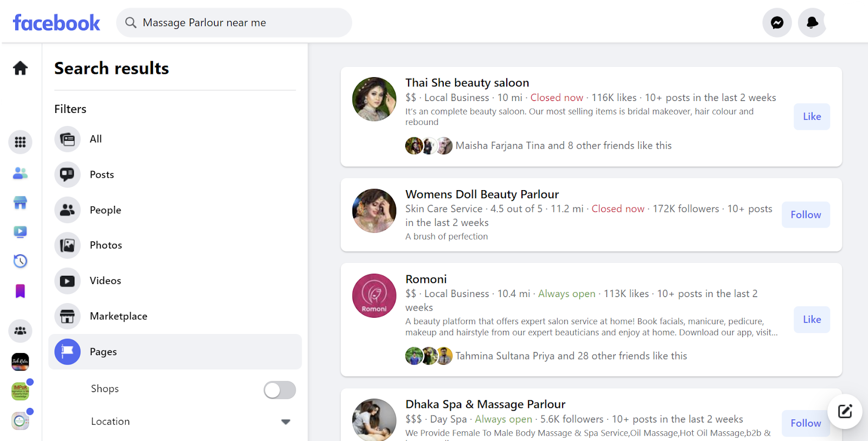Open Dhaka Spa & Massage Parlour picture

click(374, 420)
